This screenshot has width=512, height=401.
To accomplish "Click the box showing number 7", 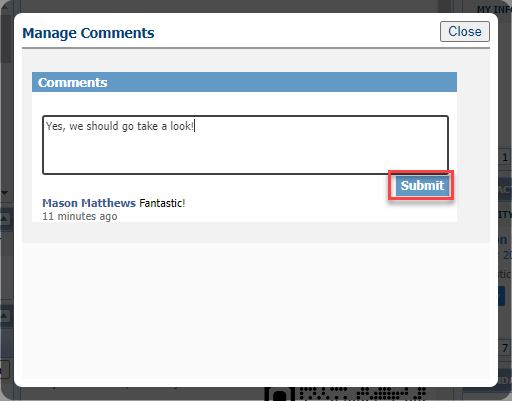I will coord(505,348).
